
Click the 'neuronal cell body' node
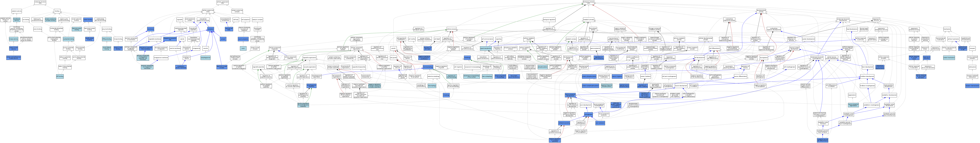coord(229,29)
